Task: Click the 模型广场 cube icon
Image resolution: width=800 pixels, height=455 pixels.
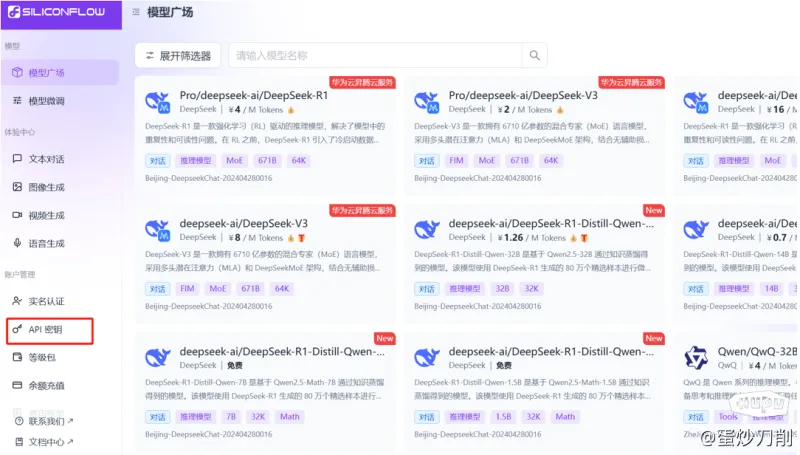Action: [x=17, y=72]
